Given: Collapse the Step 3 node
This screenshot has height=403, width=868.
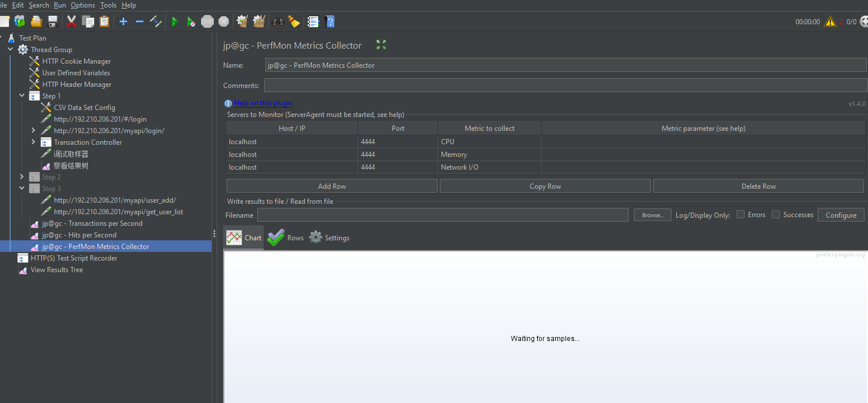Looking at the screenshot, I should (22, 188).
